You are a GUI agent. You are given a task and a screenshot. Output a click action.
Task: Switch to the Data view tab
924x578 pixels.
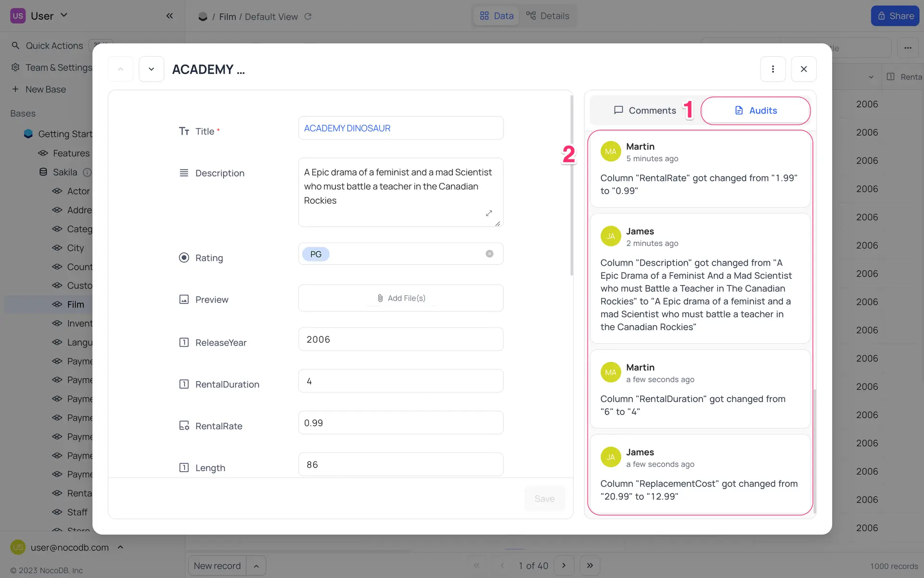[x=497, y=16]
